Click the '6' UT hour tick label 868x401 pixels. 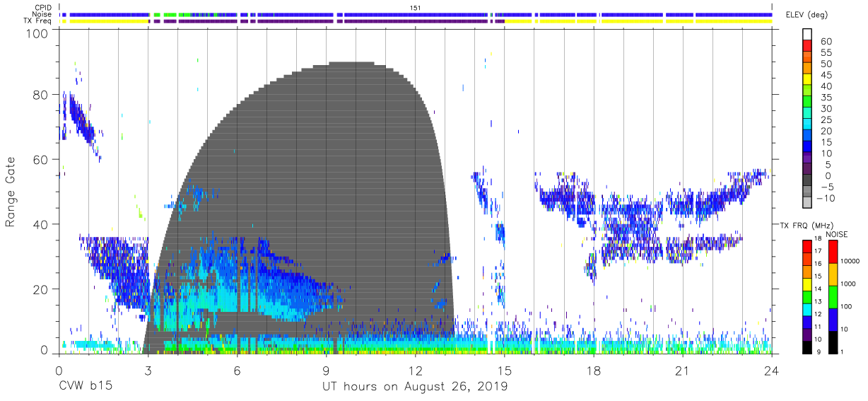pyautogui.click(x=237, y=370)
